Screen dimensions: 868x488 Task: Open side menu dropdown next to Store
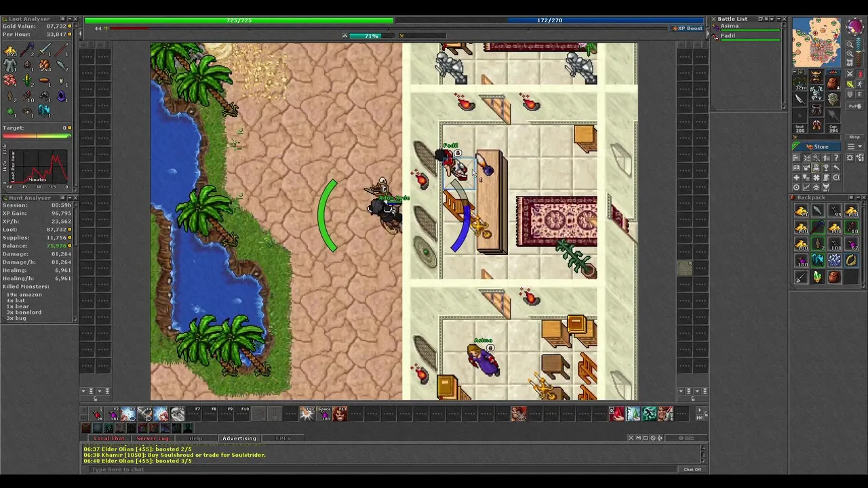(854, 146)
